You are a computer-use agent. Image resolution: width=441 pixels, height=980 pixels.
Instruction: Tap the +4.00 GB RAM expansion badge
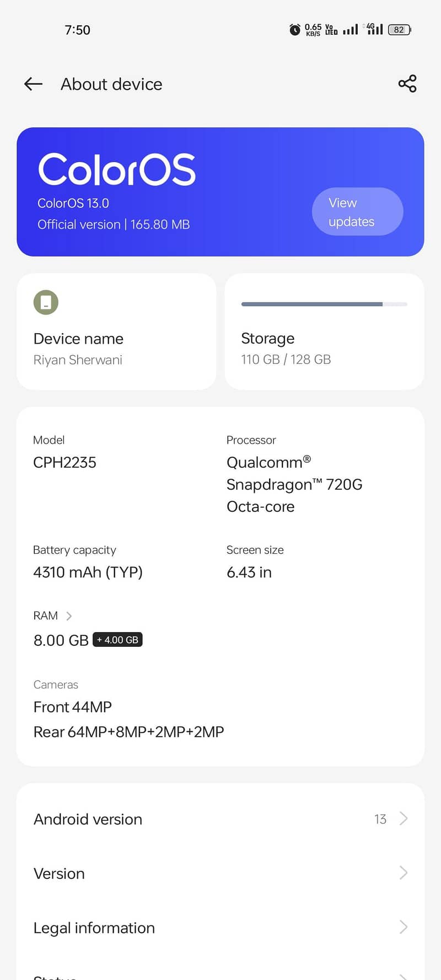point(117,640)
